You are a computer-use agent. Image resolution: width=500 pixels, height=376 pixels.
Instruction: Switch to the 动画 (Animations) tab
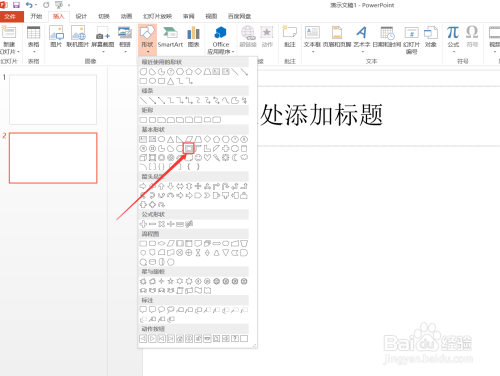[x=126, y=16]
